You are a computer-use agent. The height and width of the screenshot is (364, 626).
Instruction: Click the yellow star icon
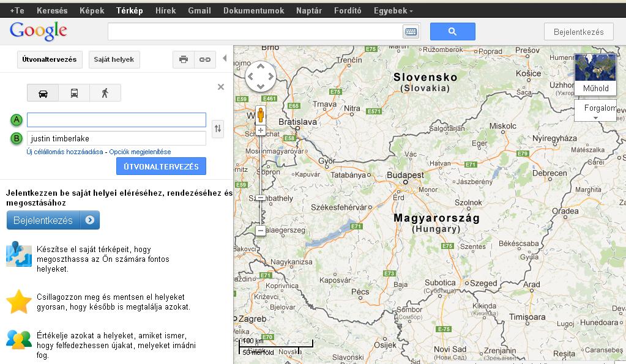19,302
